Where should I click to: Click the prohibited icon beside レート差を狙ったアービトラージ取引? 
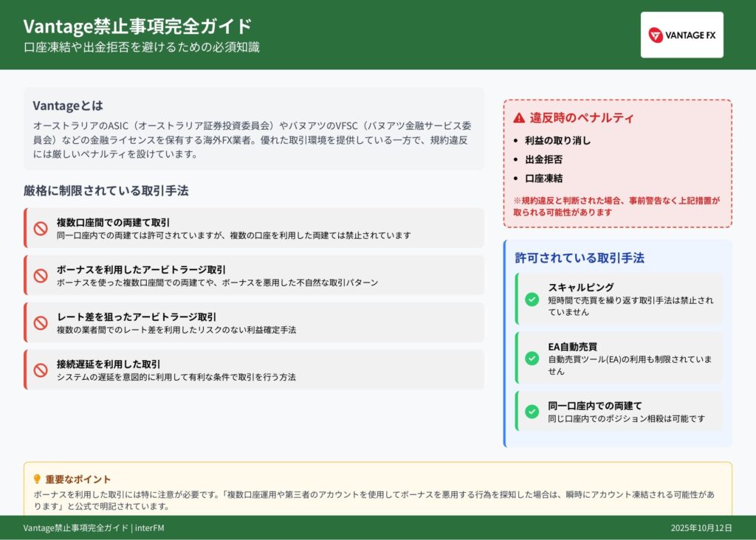(41, 322)
